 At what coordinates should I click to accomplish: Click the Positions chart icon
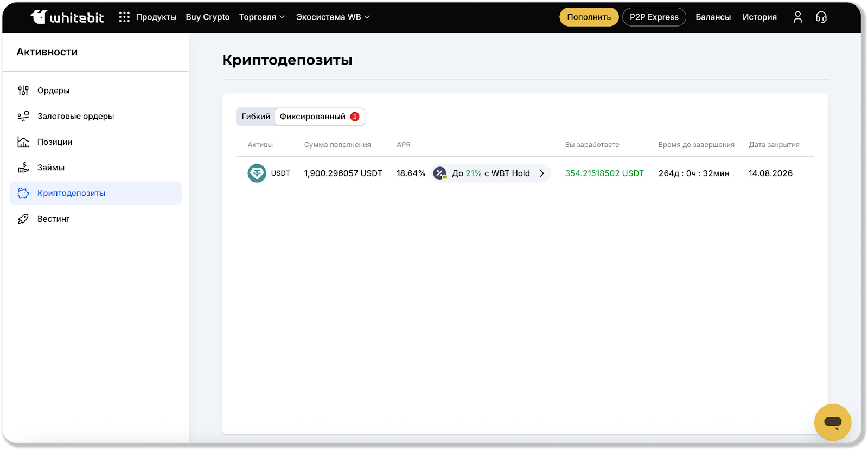point(23,142)
